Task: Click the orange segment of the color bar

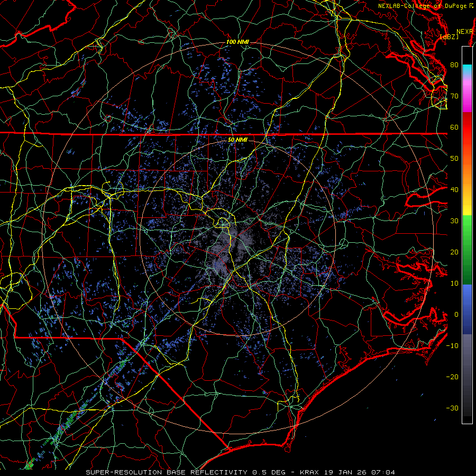Action: [467, 175]
